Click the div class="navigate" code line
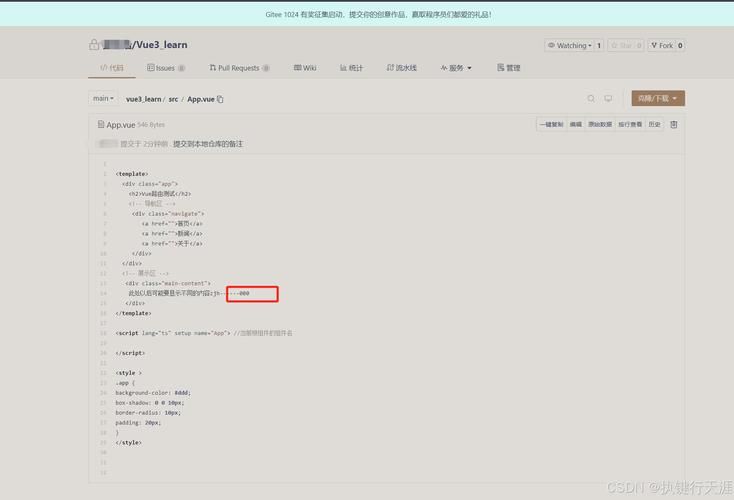The image size is (734, 500). [x=168, y=213]
